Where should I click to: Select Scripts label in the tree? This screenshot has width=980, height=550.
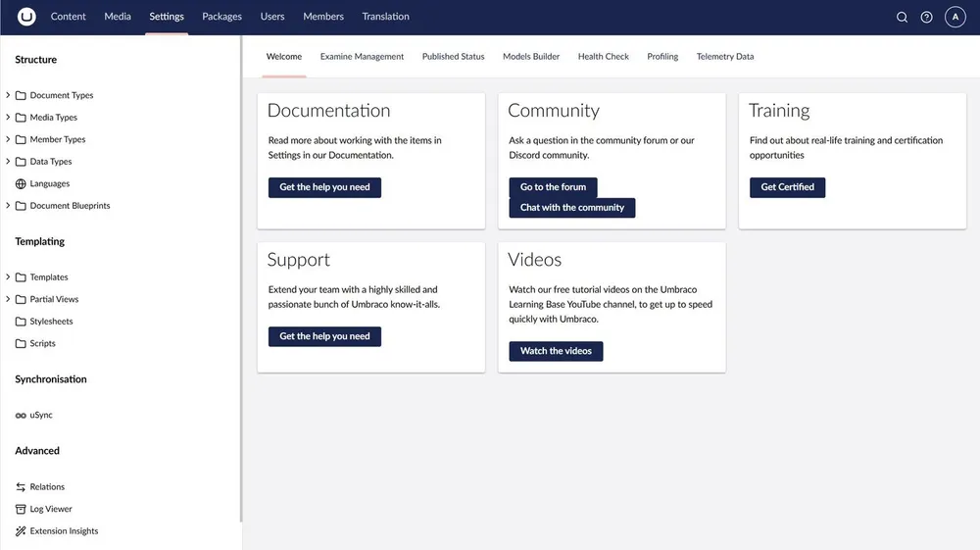pyautogui.click(x=42, y=343)
